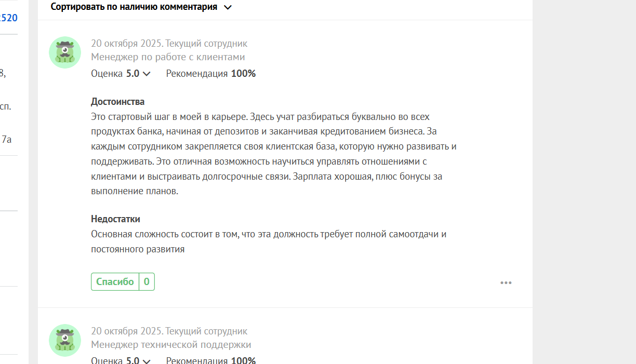Open the three-dots more options menu
Viewport: 636px width, 364px height.
pos(506,282)
